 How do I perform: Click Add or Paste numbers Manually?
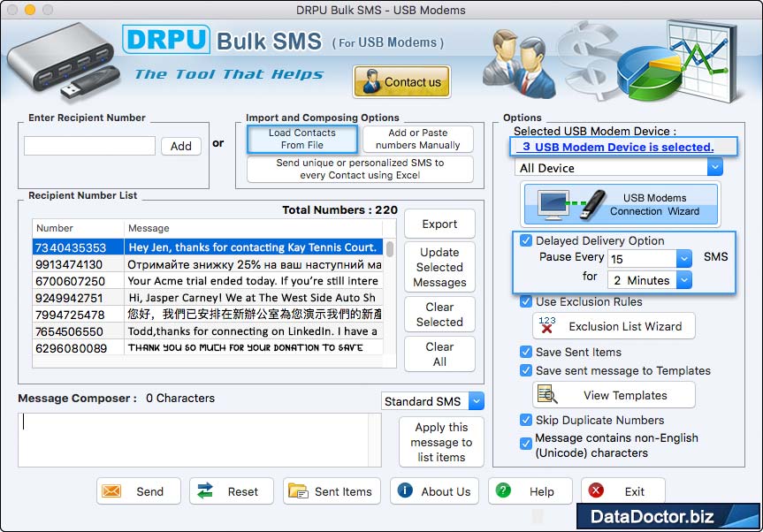click(417, 139)
